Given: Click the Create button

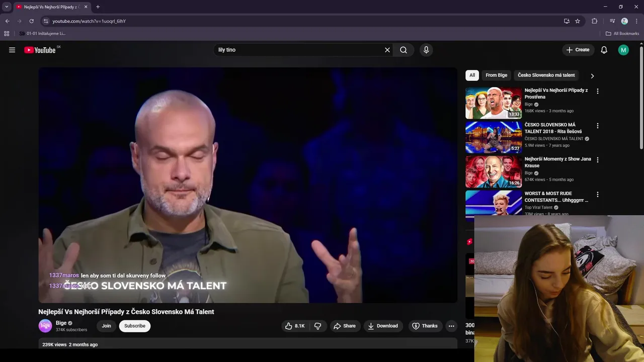Looking at the screenshot, I should point(578,50).
